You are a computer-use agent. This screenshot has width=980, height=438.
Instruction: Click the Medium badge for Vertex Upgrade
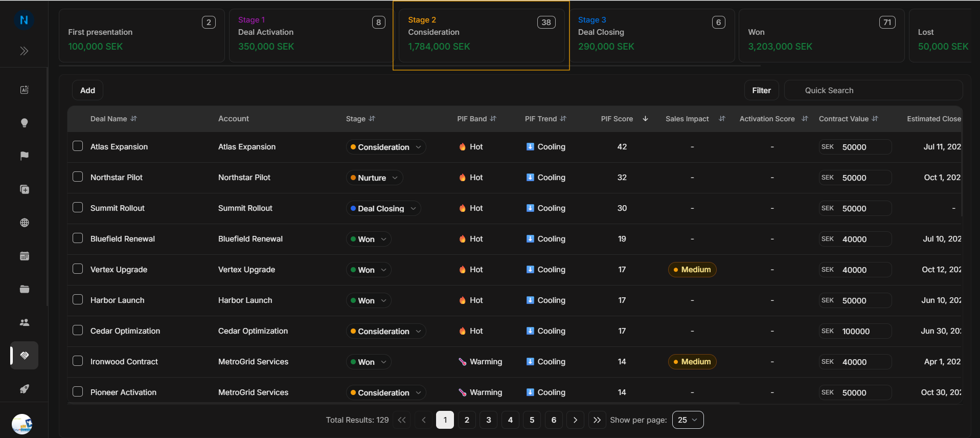point(692,270)
